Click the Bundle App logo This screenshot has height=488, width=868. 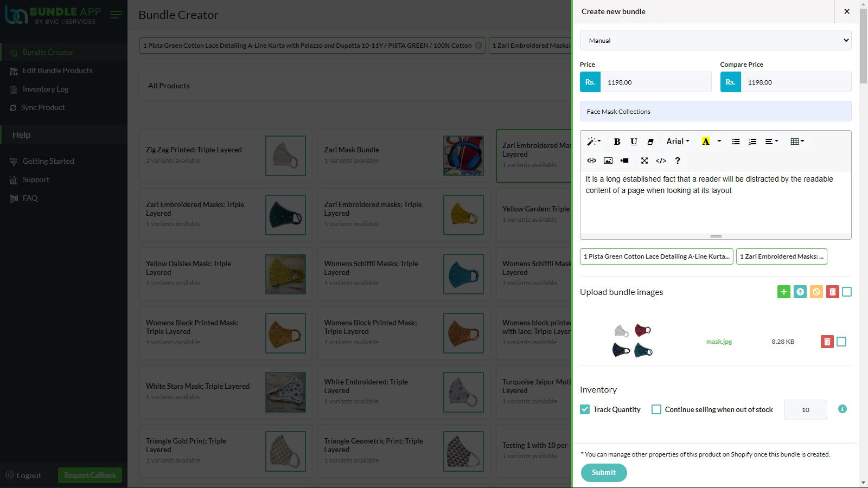(x=53, y=15)
